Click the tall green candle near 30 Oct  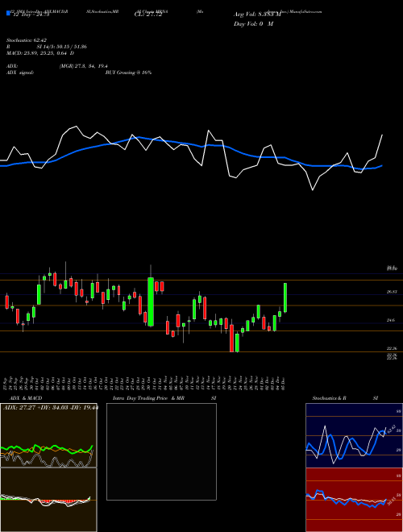tap(151, 301)
